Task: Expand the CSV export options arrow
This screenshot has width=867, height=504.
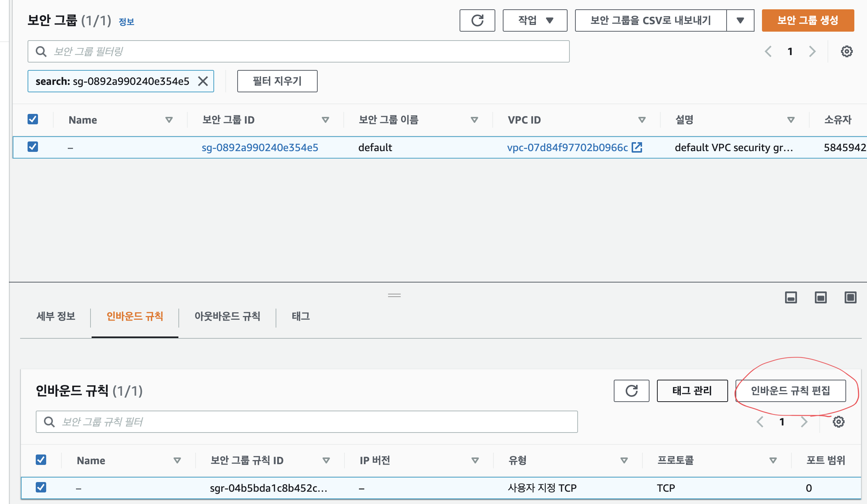Action: (740, 20)
